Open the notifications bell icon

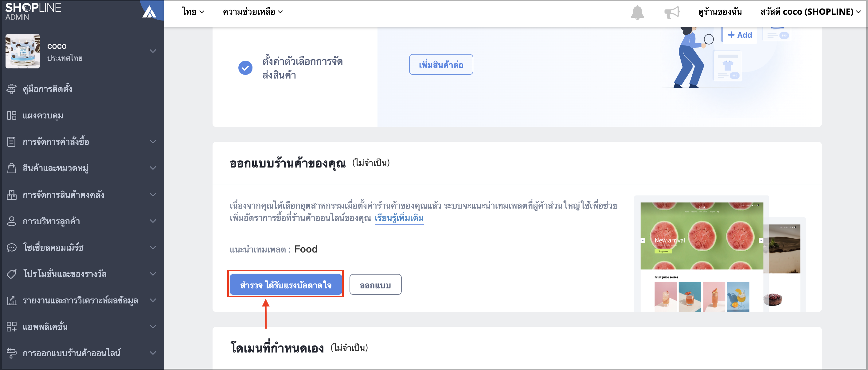(x=637, y=13)
